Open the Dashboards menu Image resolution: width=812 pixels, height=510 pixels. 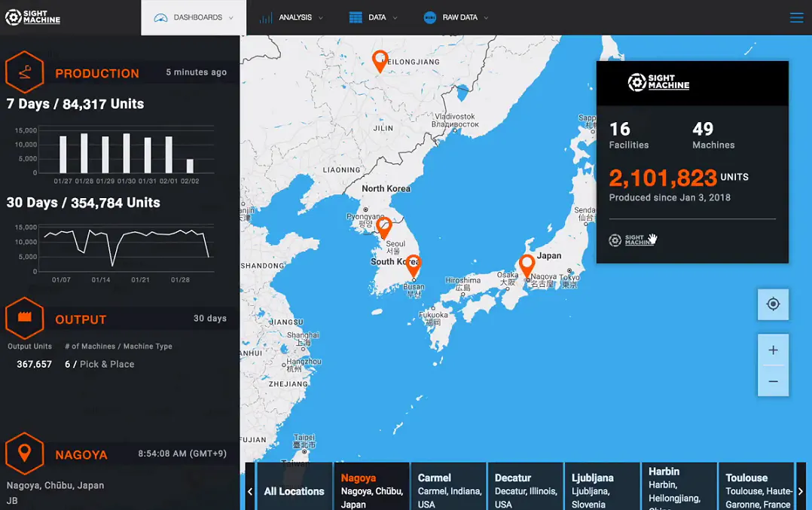pyautogui.click(x=193, y=17)
